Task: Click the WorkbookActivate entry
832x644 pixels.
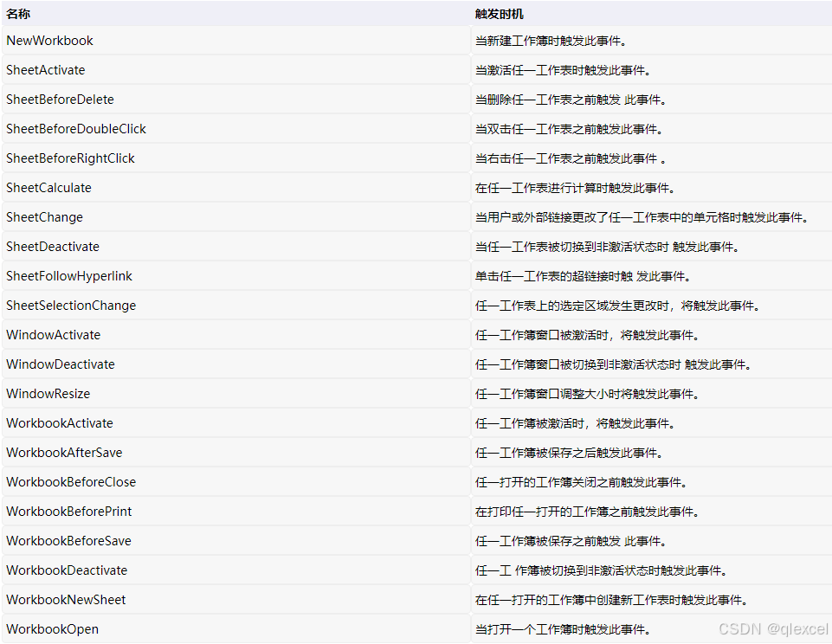Action: tap(60, 423)
